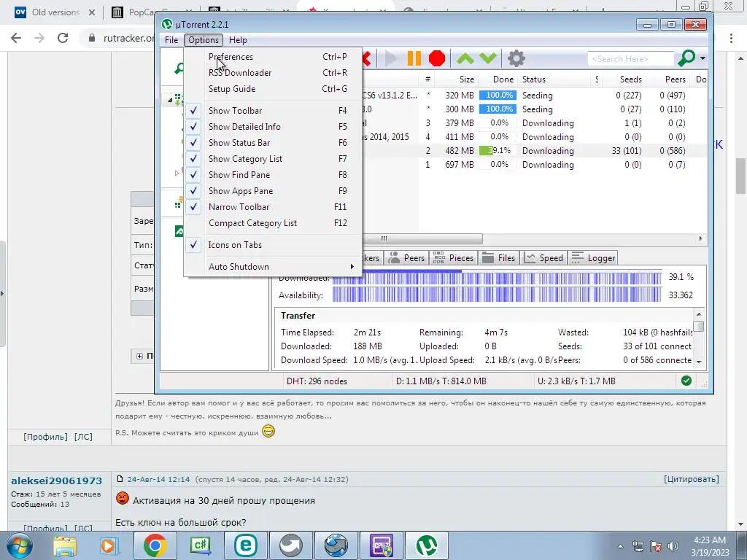747x560 pixels.
Task: Collapse the top tree node in the uTorrent category sidebar
Action: pos(170,100)
